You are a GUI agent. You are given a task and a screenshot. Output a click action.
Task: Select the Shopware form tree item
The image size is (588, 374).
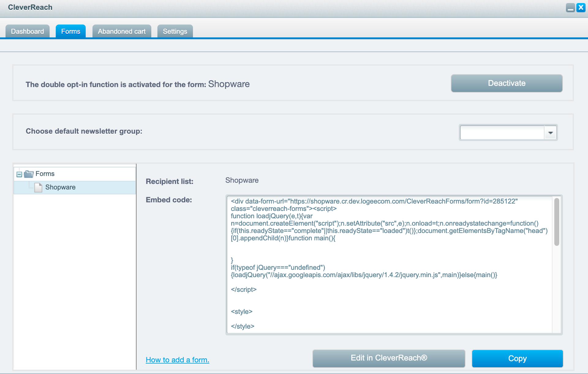[60, 187]
